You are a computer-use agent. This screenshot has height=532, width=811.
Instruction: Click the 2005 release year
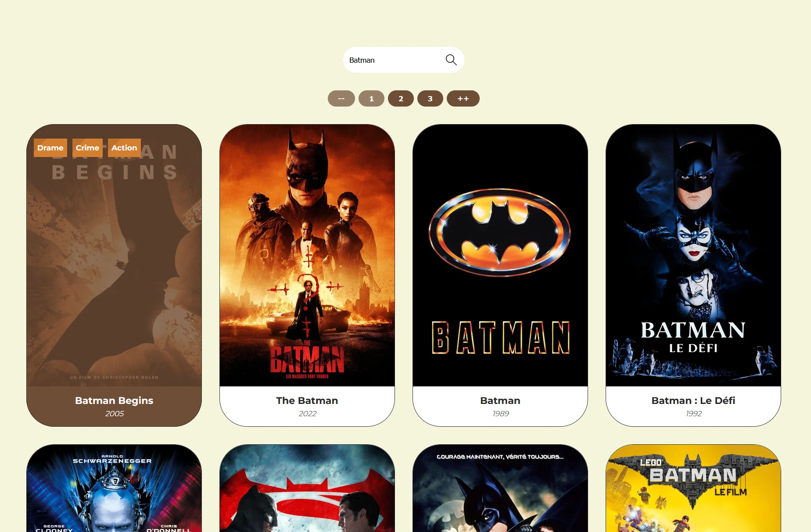point(115,414)
